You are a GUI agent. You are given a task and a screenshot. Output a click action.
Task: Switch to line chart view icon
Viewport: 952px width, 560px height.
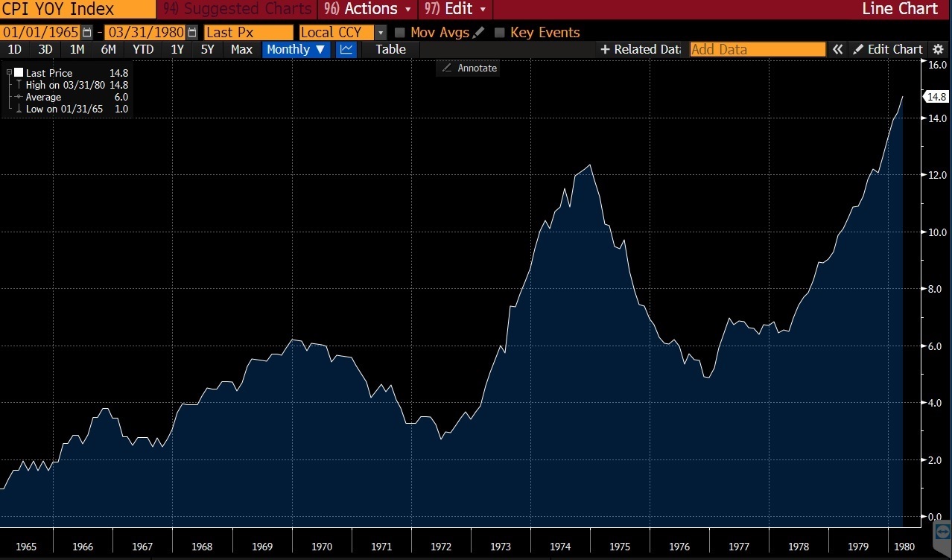[346, 49]
